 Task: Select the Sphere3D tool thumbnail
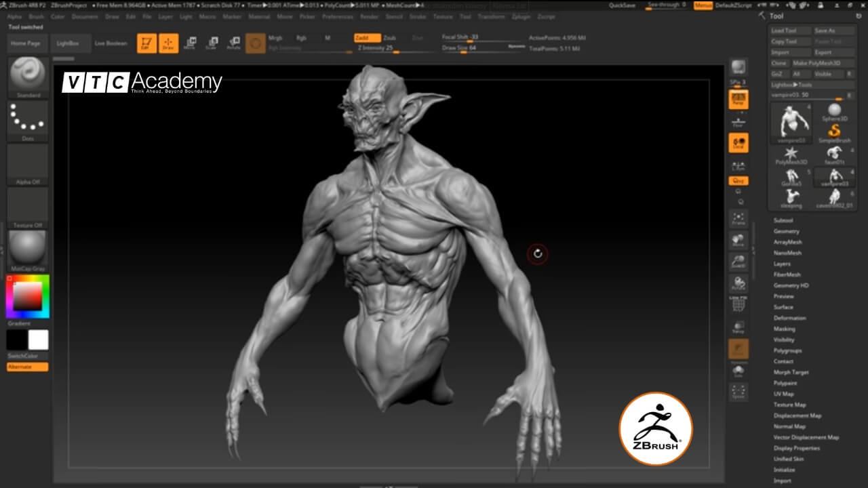click(834, 113)
